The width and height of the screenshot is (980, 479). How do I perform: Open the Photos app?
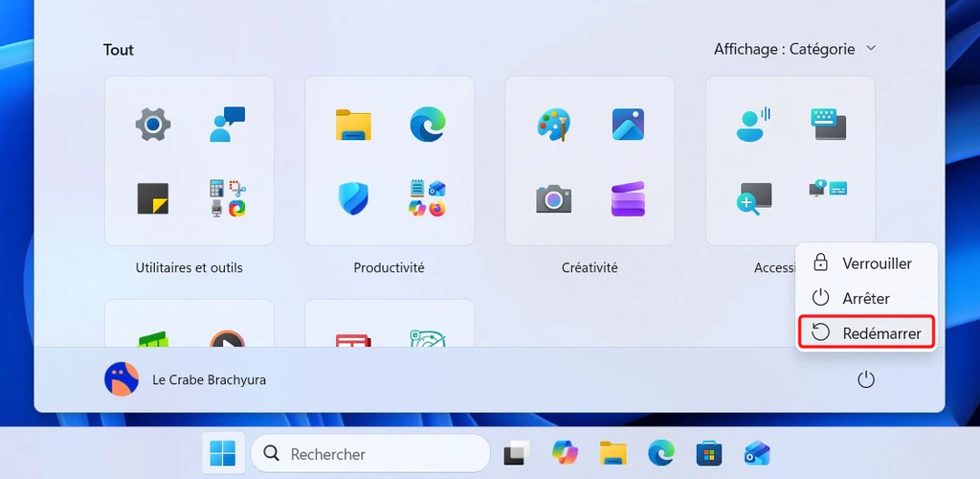pyautogui.click(x=628, y=125)
